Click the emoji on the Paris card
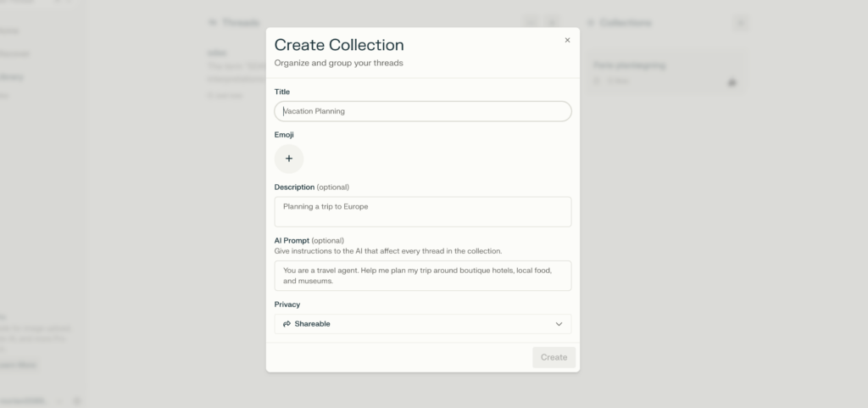The width and height of the screenshot is (868, 408). pyautogui.click(x=732, y=82)
